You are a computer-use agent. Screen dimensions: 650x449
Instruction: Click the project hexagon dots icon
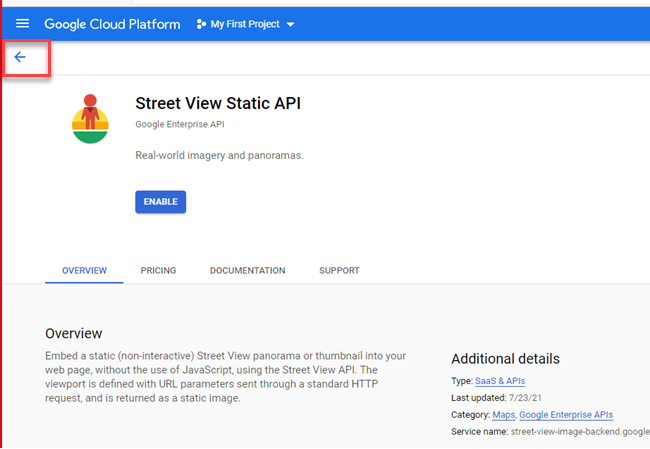point(200,24)
